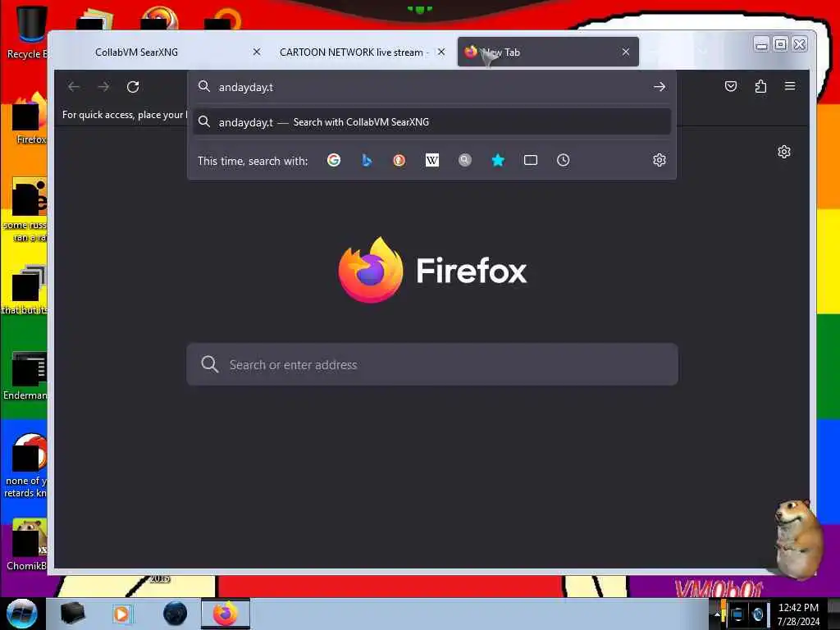
Task: Open search settings gear in dropdown
Action: tap(660, 160)
